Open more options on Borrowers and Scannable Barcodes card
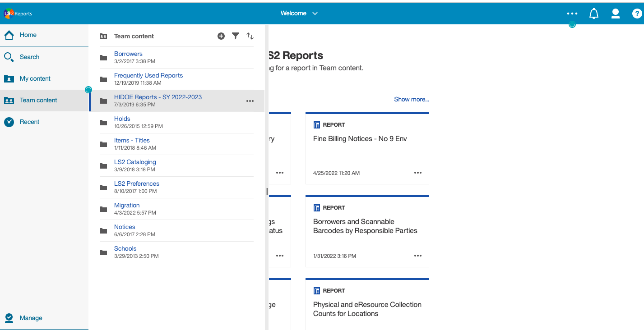Viewport: 644px width, 330px height. coord(418,256)
